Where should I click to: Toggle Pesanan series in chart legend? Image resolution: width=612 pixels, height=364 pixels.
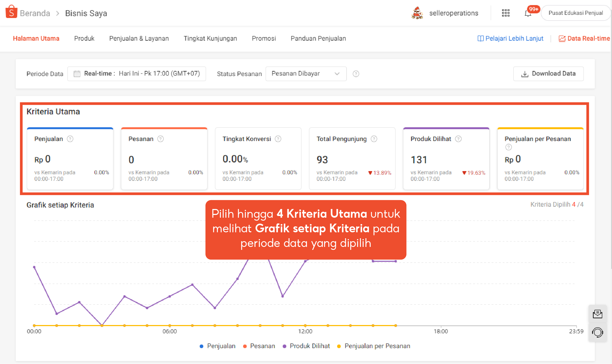click(259, 346)
